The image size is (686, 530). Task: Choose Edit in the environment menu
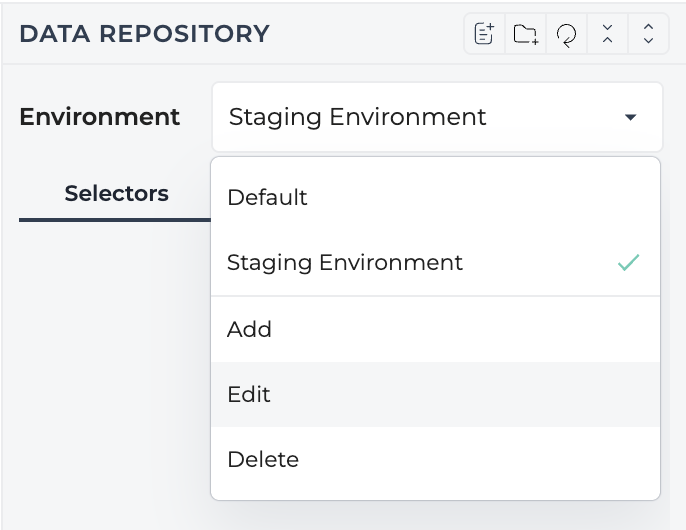435,394
